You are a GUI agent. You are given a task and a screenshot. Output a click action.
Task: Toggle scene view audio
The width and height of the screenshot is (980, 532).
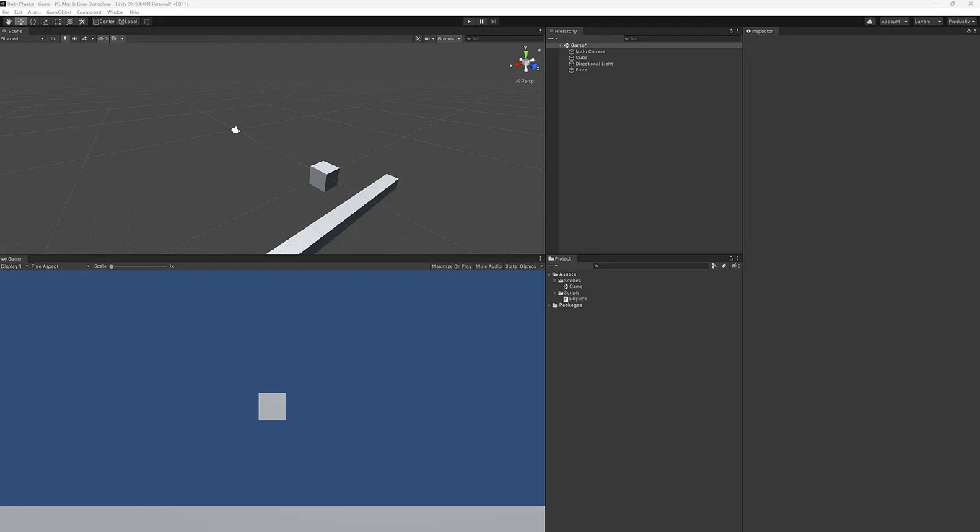75,38
